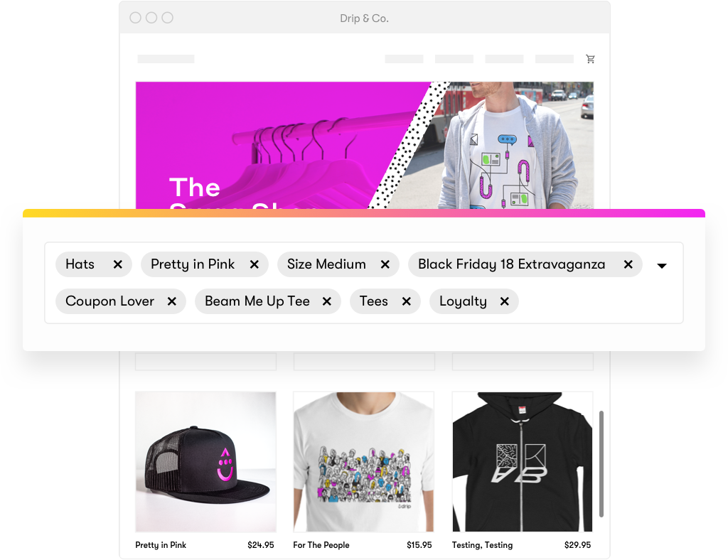Click the Pretty in Pink product name
Image resolution: width=728 pixels, height=560 pixels.
tap(161, 545)
